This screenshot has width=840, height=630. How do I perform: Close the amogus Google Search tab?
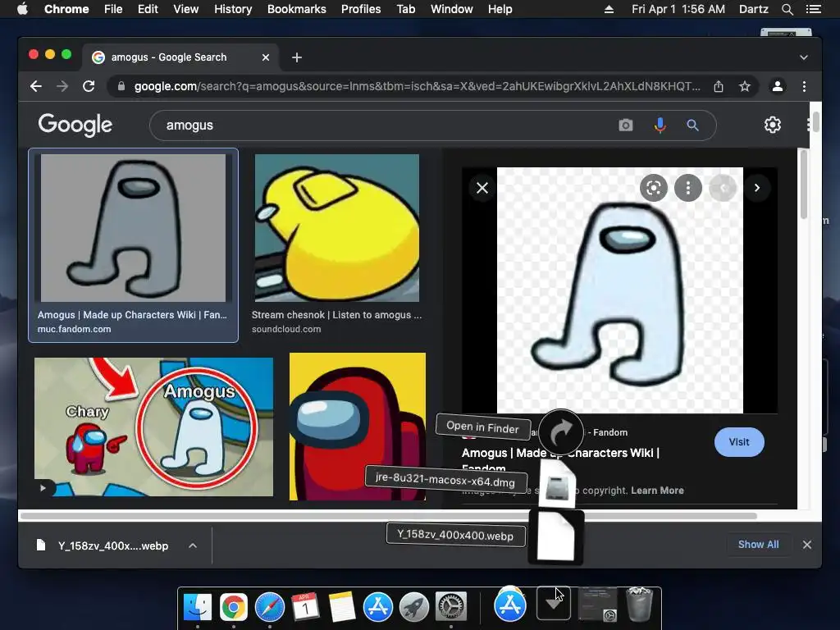point(266,57)
